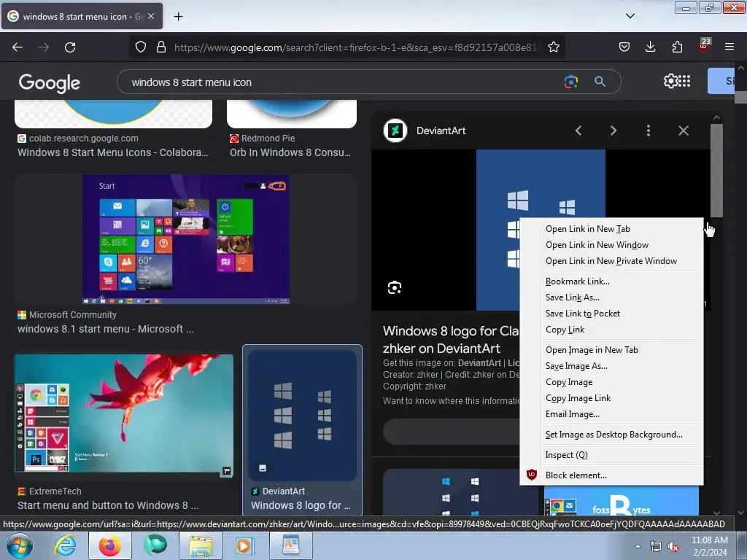Screen dimensions: 747x560
Task: Select Save Link to Pocket
Action: point(612,314)
